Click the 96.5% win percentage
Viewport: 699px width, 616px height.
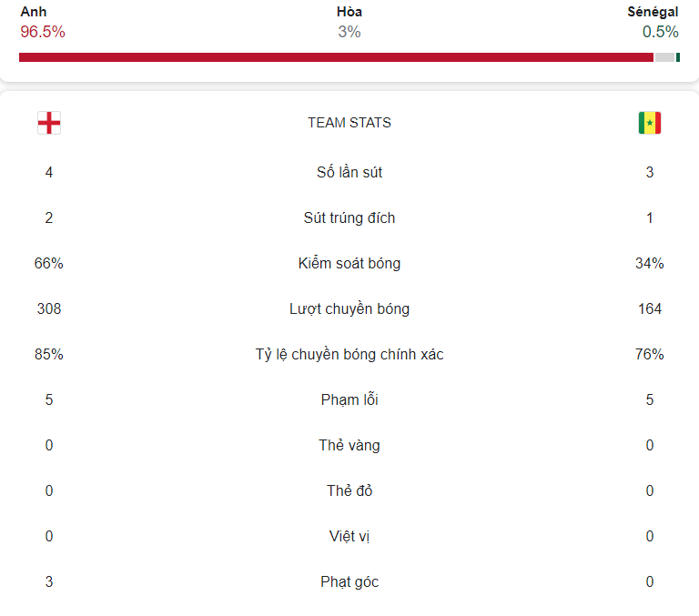43,32
